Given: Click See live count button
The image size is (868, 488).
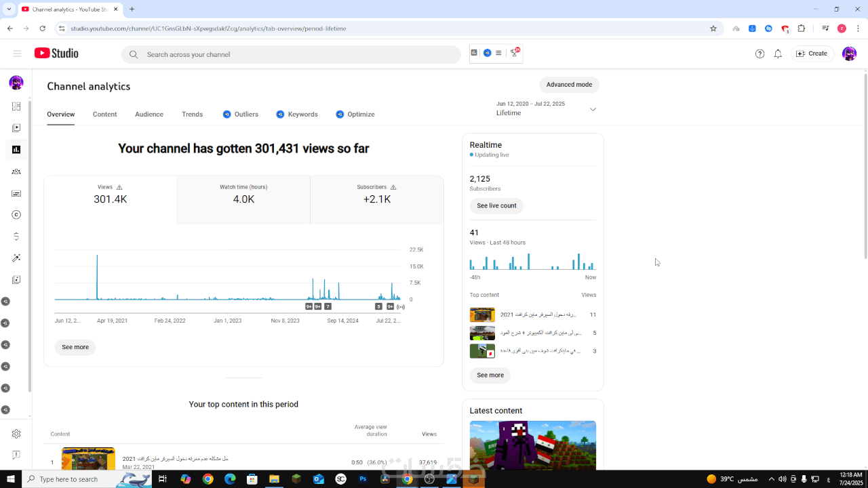Looking at the screenshot, I should tap(496, 205).
